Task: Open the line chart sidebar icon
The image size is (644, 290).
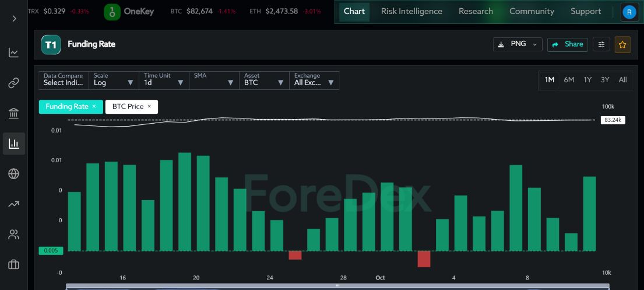Action: pos(13,53)
